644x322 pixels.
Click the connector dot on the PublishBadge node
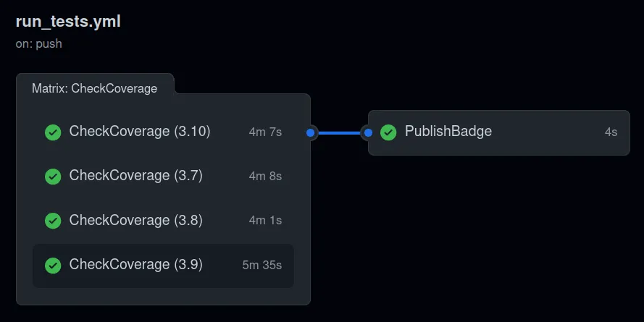pyautogui.click(x=368, y=132)
